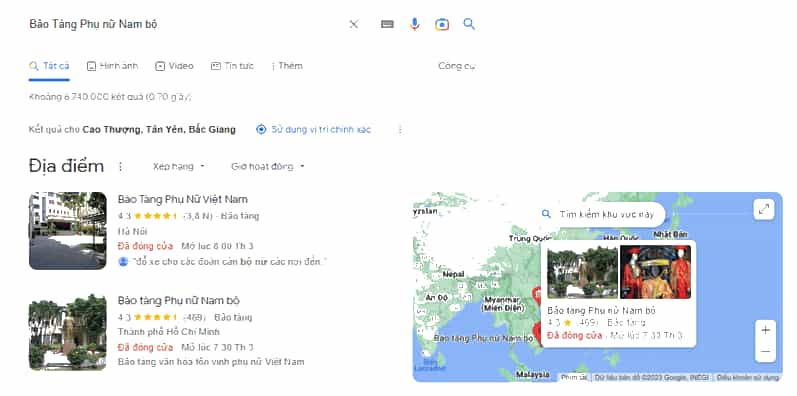The width and height of the screenshot is (797, 396).
Task: Click the Phím tắt link under the map
Action: [574, 378]
